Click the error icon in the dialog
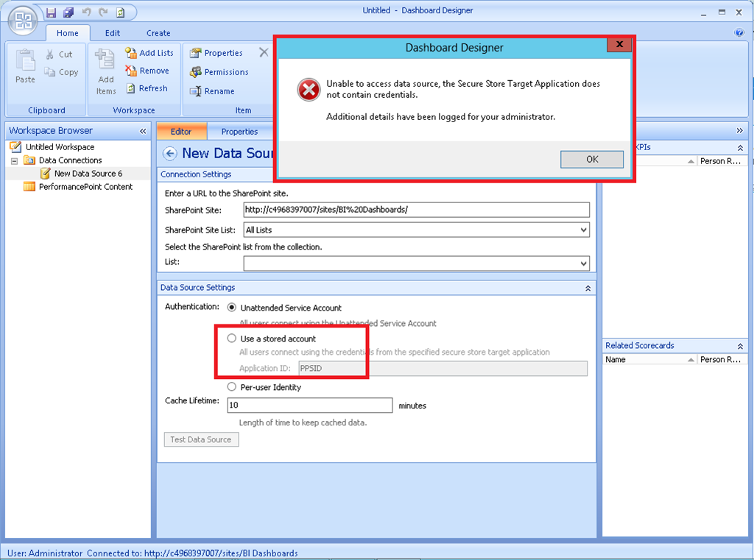Image resolution: width=754 pixels, height=560 pixels. pyautogui.click(x=309, y=90)
